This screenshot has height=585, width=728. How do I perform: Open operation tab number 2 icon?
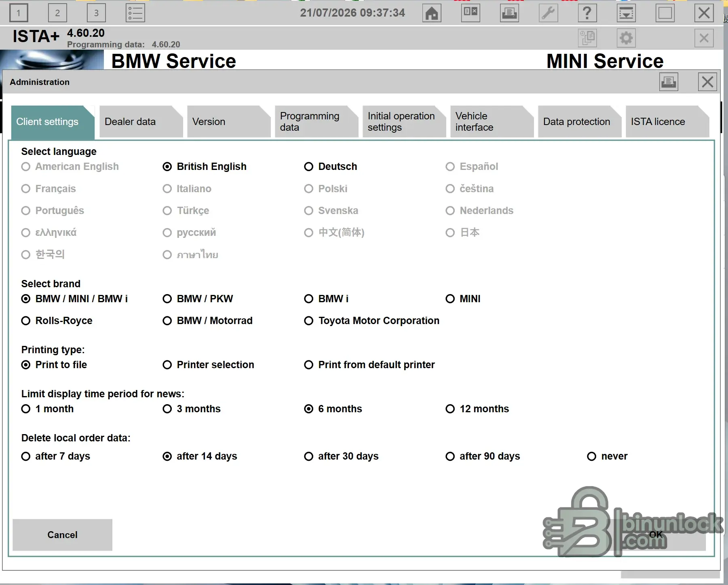[x=57, y=13]
